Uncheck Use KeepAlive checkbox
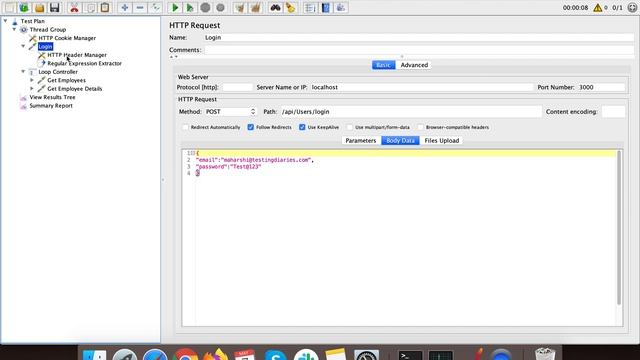 coord(302,127)
